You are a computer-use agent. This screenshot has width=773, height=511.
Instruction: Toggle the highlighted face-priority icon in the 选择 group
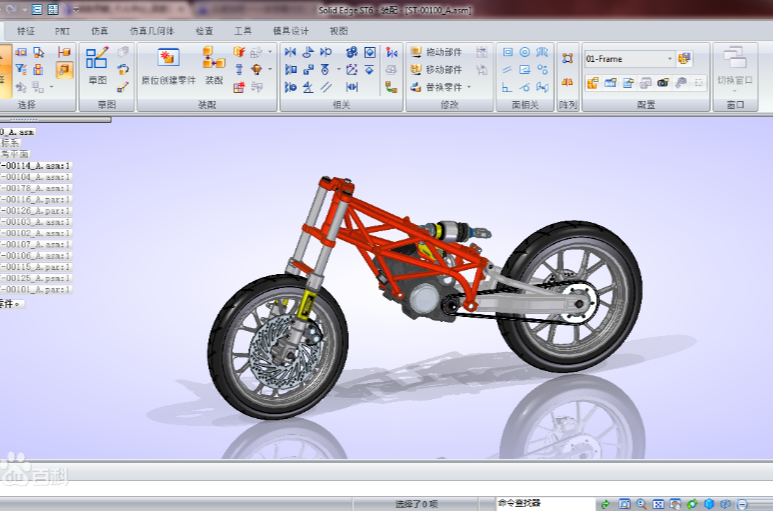(65, 69)
